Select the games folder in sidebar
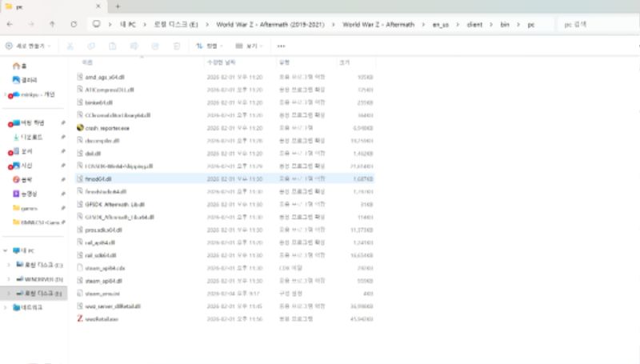The image size is (640, 364). point(30,207)
